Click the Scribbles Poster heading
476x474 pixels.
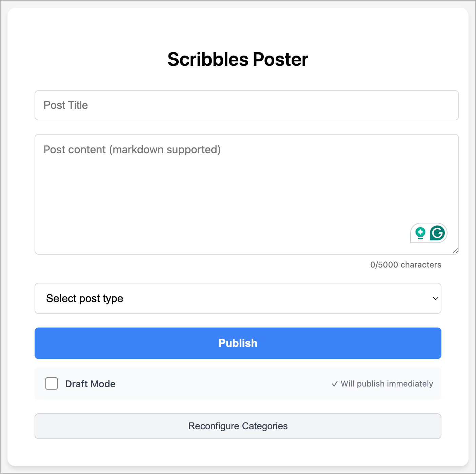click(x=238, y=59)
